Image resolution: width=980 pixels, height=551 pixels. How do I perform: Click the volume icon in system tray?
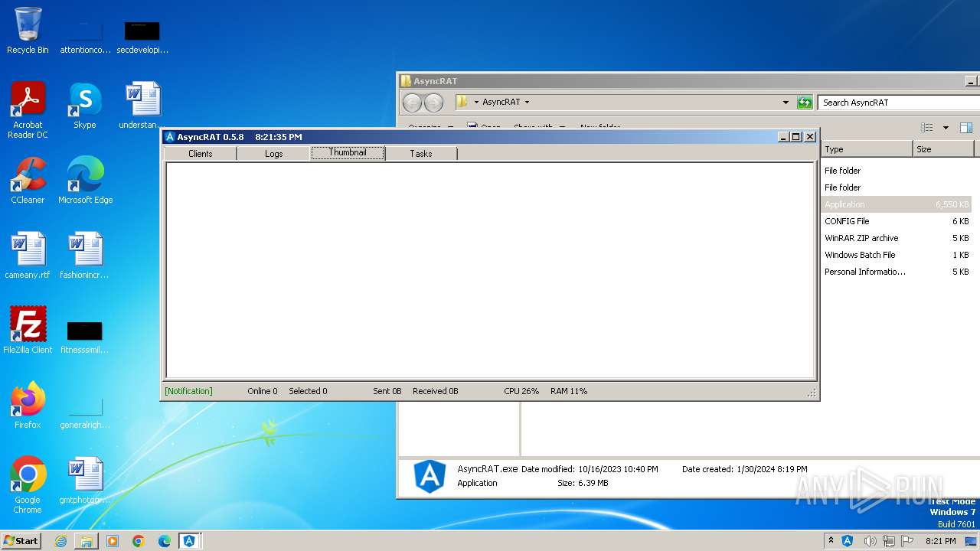[871, 541]
